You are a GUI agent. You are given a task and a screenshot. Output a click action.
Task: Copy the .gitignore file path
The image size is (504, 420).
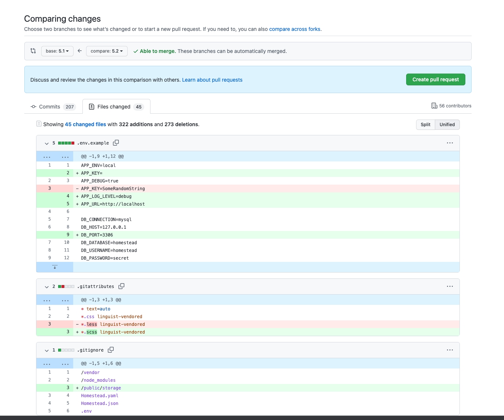click(x=111, y=350)
